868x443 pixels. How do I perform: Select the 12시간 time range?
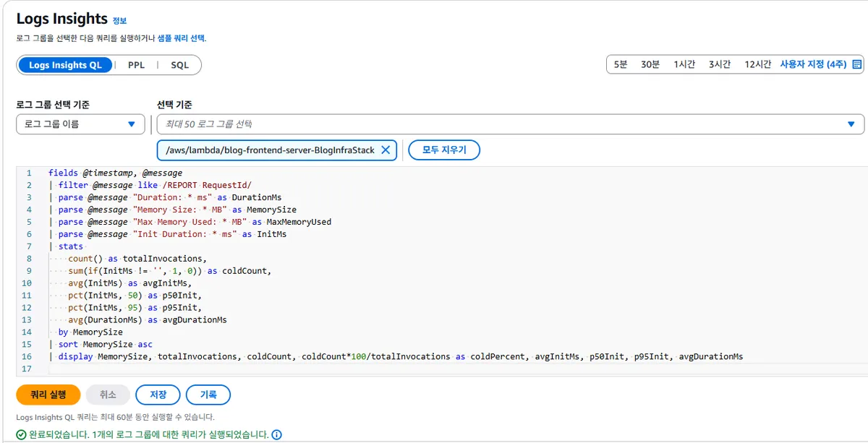(x=757, y=64)
